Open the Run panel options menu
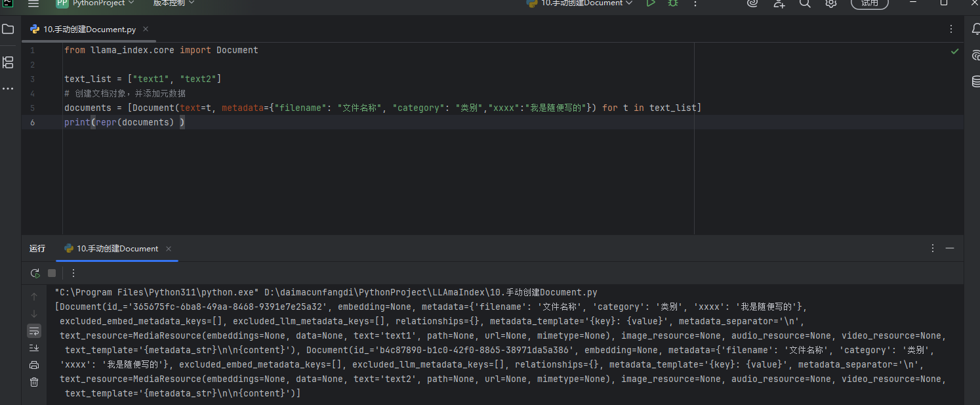The image size is (980, 405). pos(933,248)
